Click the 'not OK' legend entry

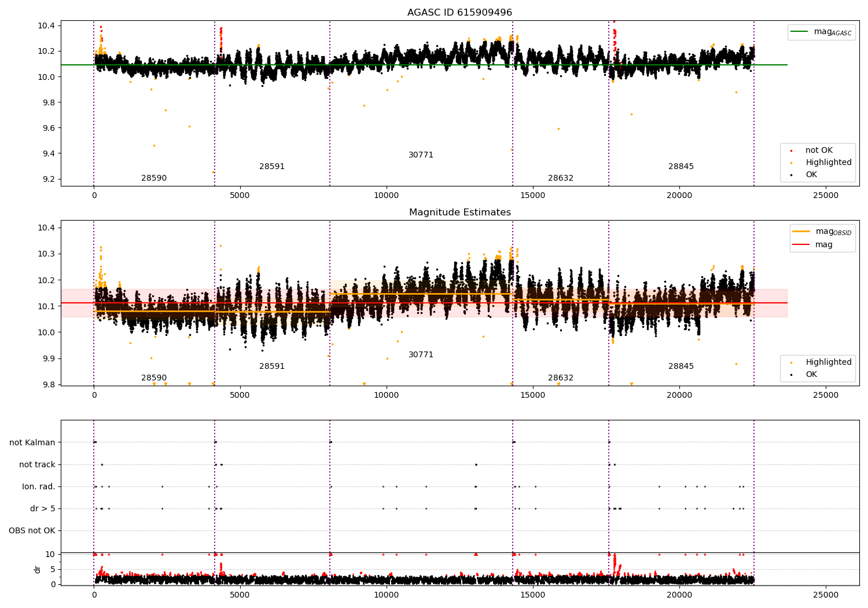[x=819, y=151]
